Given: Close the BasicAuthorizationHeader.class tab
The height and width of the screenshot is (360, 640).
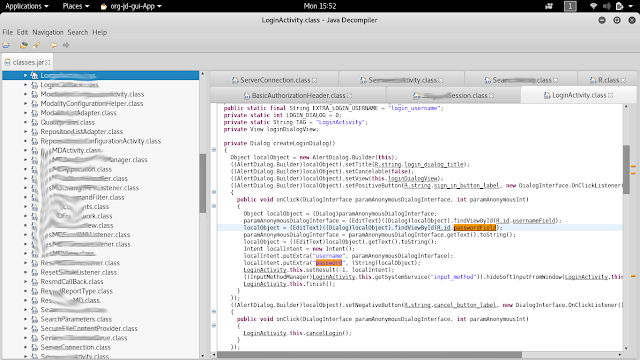Looking at the screenshot, I should (349, 96).
